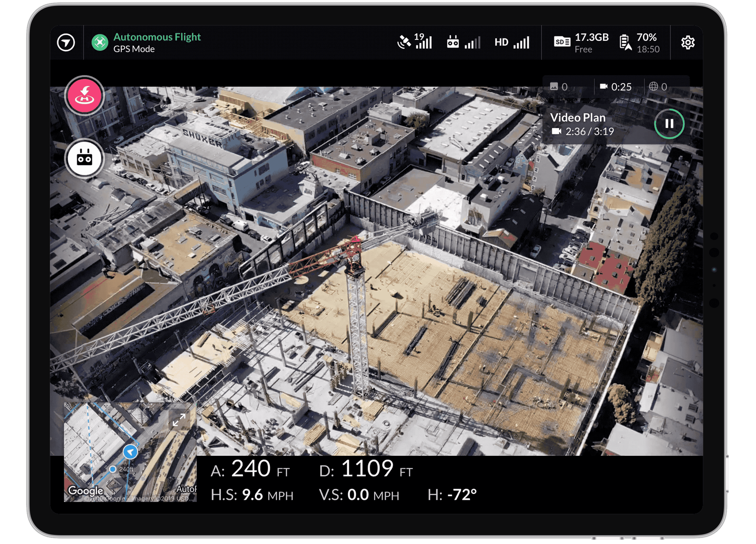Tap the 240ft waypoint dot on map
The image size is (756, 544).
(x=113, y=469)
